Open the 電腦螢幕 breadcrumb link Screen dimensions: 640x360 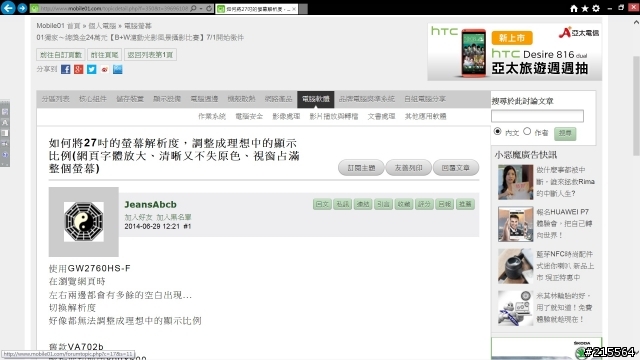(x=138, y=26)
